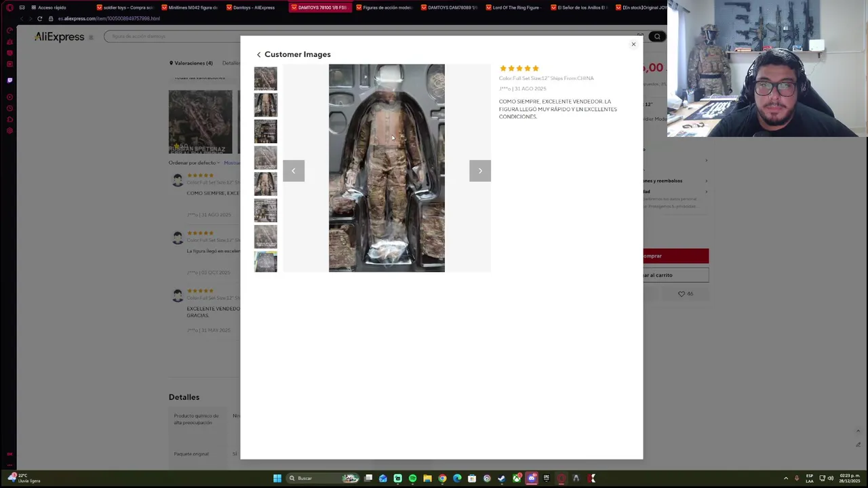Open 'soldier toys – Compra sol' browser tab

point(124,7)
